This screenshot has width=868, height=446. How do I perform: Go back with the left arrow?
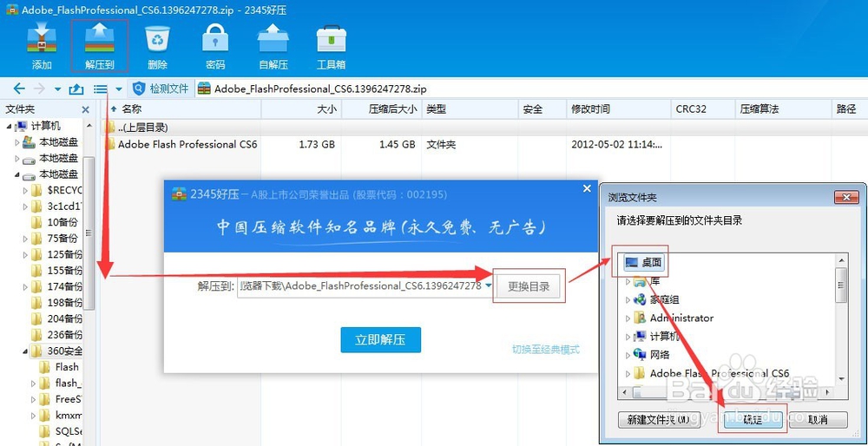[x=19, y=89]
